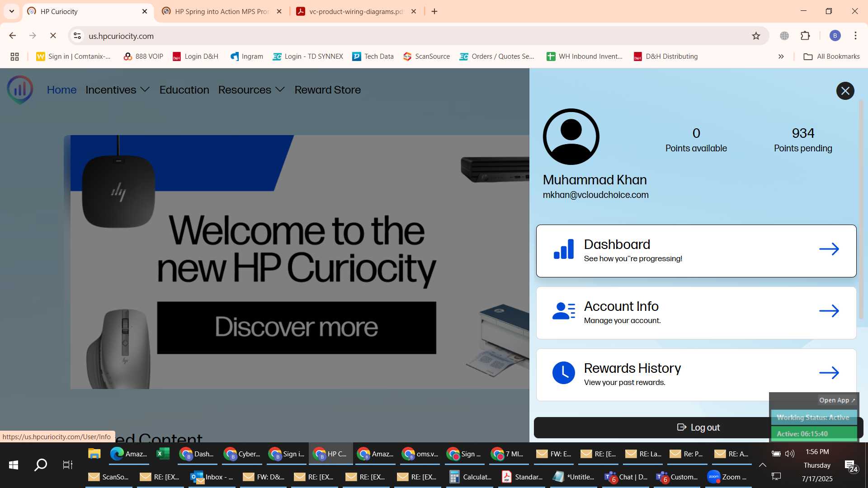868x488 pixels.
Task: Click the Account Info person icon
Action: 564,311
